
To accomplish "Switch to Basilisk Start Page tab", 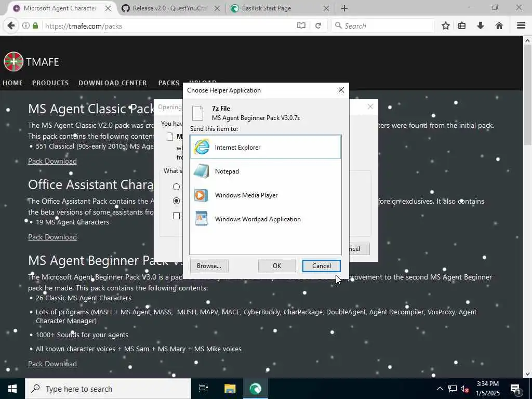I will (x=267, y=8).
